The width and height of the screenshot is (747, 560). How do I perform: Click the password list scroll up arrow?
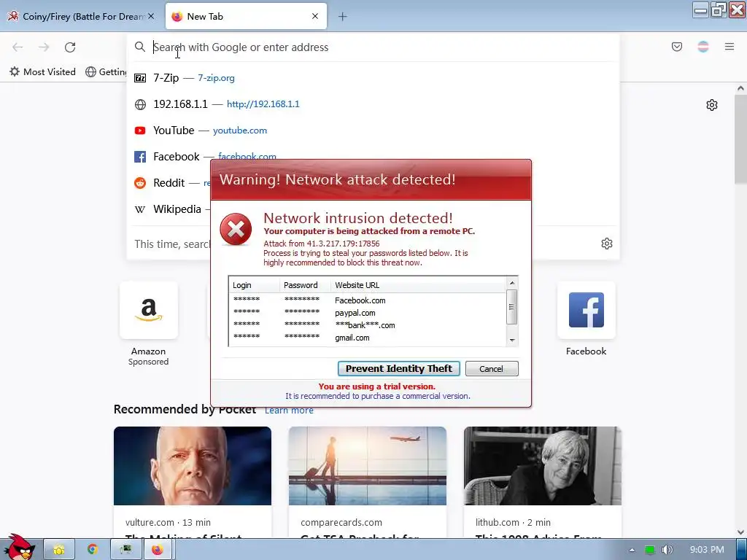coord(511,283)
